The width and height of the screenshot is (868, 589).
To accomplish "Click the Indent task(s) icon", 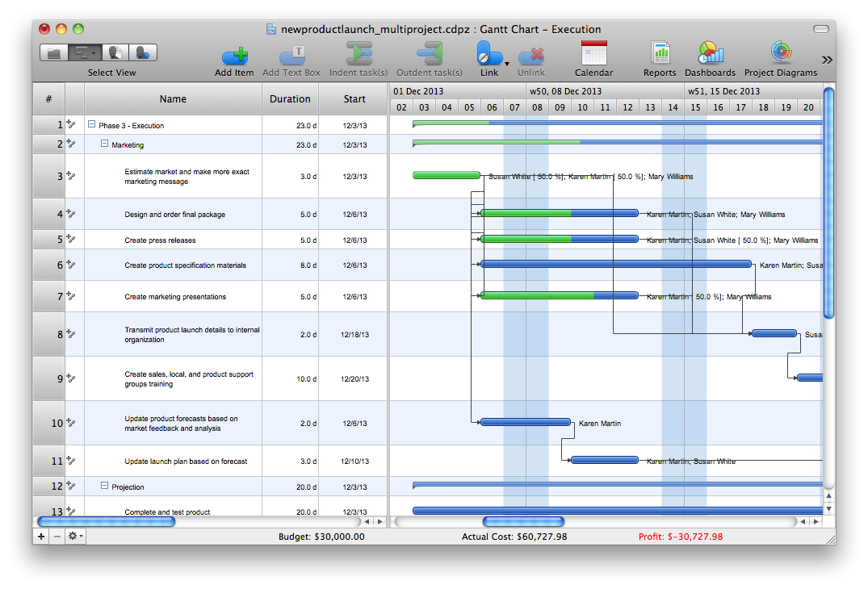I will (x=359, y=55).
